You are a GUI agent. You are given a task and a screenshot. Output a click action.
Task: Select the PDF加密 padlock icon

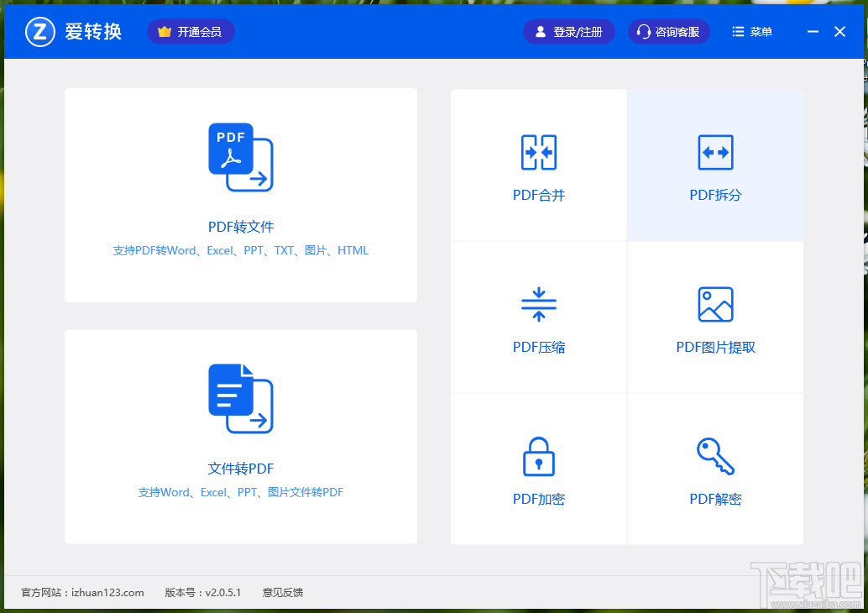click(x=538, y=456)
